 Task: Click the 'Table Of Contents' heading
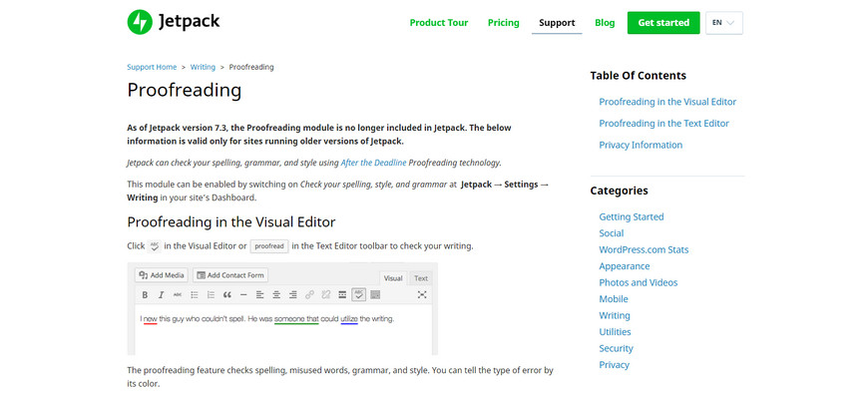[x=639, y=76]
